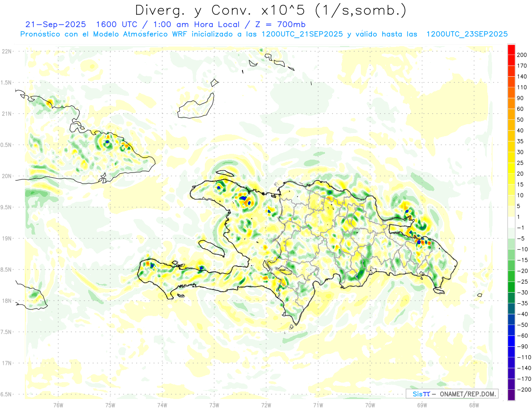This screenshot has width=532, height=411.
Task: Click the '7.5N' latitude label
Action: [6, 332]
